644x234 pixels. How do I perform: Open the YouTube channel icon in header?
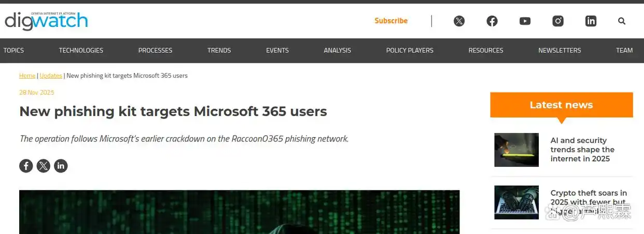click(525, 21)
